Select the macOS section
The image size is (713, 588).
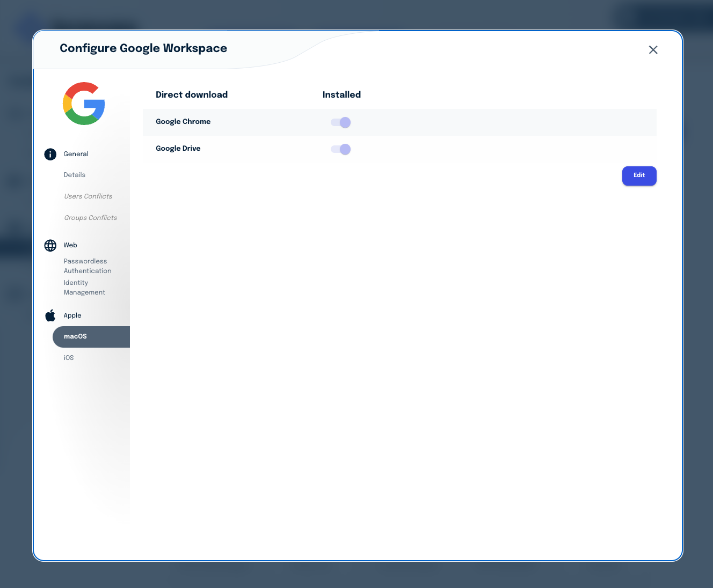91,337
